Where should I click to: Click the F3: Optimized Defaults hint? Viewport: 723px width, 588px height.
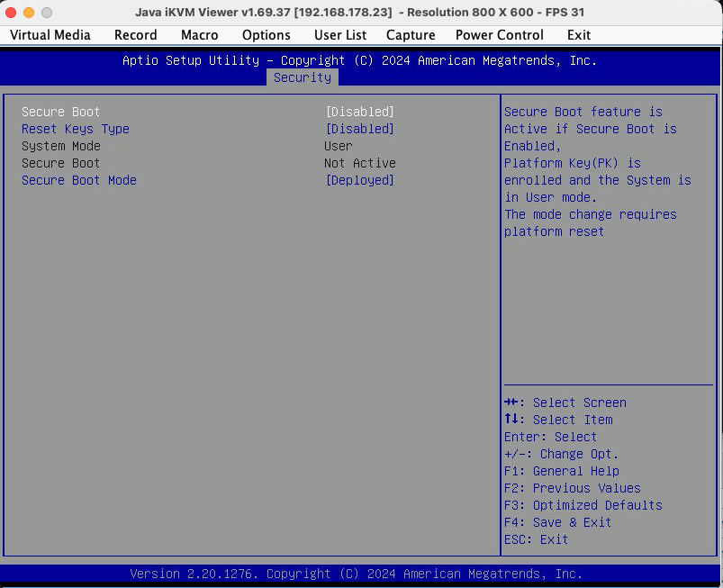coord(583,505)
